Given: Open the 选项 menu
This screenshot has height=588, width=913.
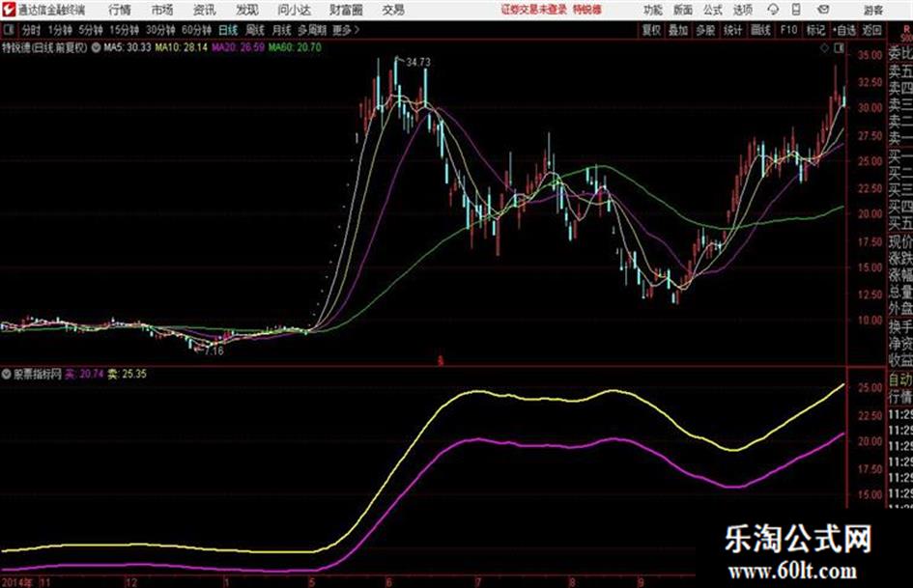Looking at the screenshot, I should coord(742,10).
